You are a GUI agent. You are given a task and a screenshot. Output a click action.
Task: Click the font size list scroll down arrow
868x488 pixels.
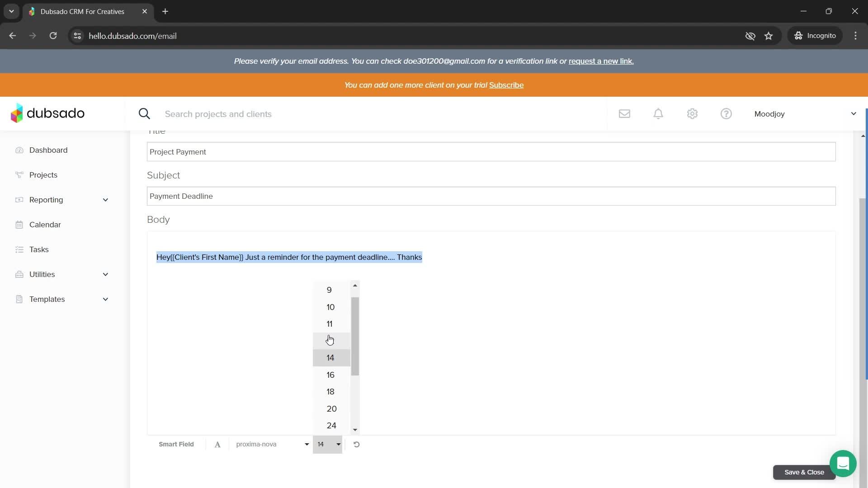[355, 430]
